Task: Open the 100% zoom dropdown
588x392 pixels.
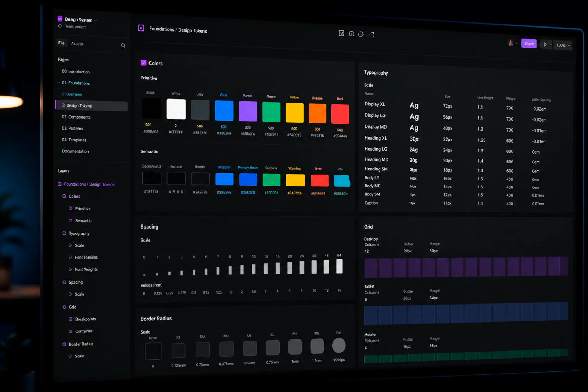Action: point(563,45)
